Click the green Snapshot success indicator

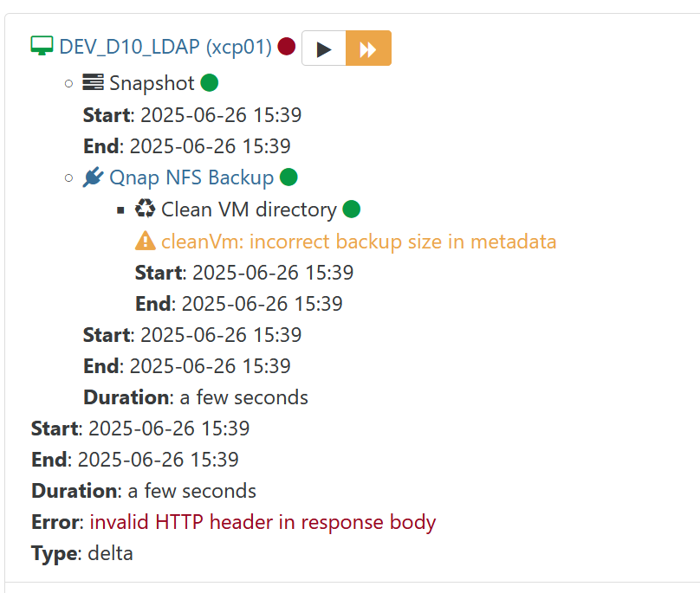tap(210, 83)
